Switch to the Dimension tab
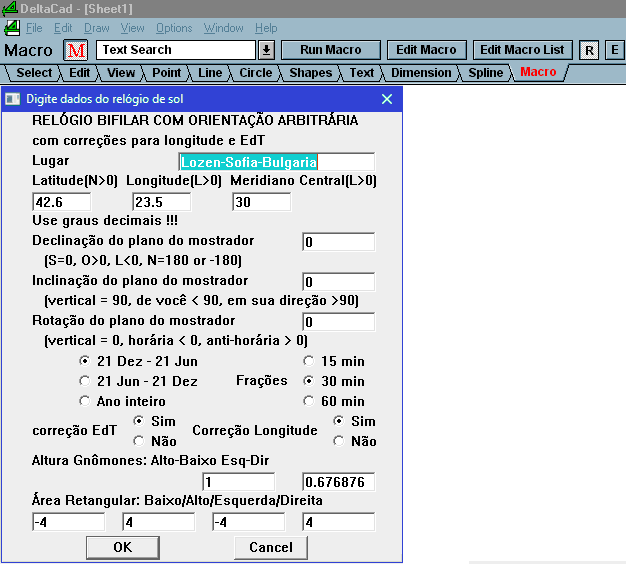 [420, 72]
